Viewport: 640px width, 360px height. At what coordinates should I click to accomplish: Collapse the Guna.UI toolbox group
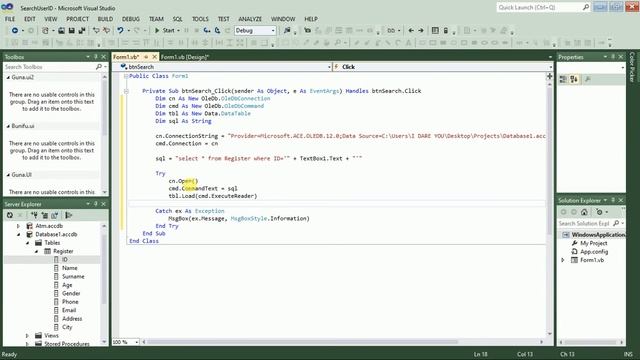pos(8,175)
